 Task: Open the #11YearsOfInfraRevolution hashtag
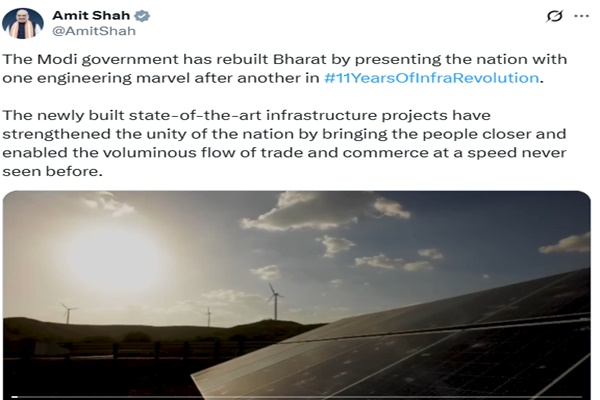[431, 78]
